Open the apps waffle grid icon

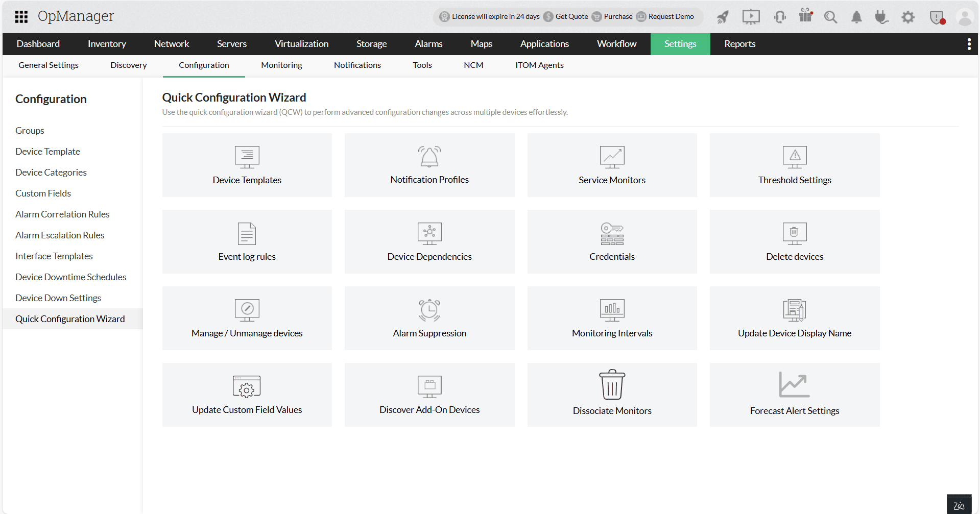tap(21, 17)
